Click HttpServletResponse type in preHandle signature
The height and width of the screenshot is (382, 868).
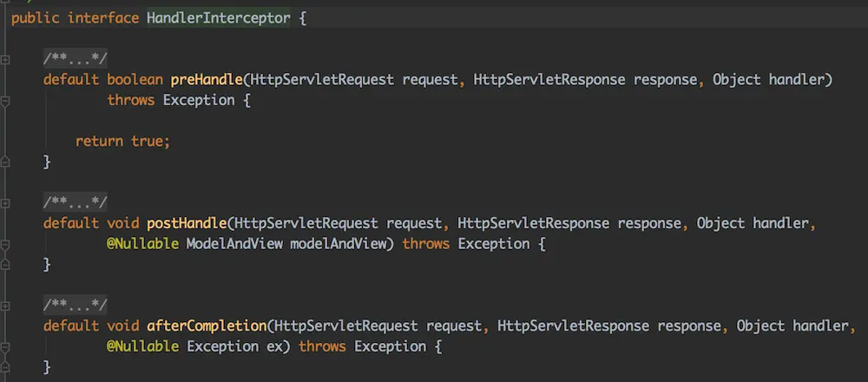549,80
